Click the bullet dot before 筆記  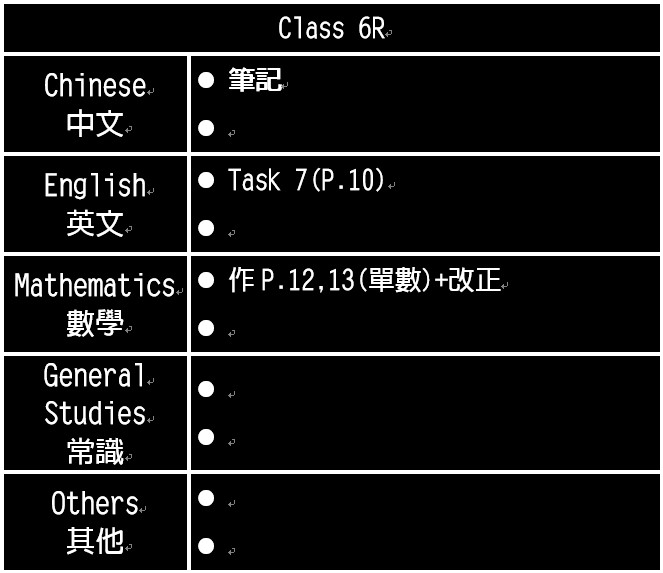(x=206, y=80)
